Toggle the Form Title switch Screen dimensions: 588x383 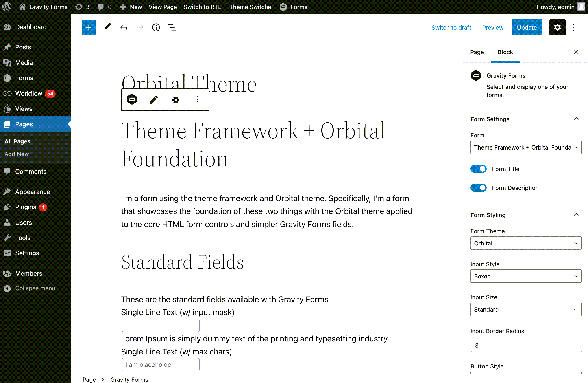click(478, 169)
